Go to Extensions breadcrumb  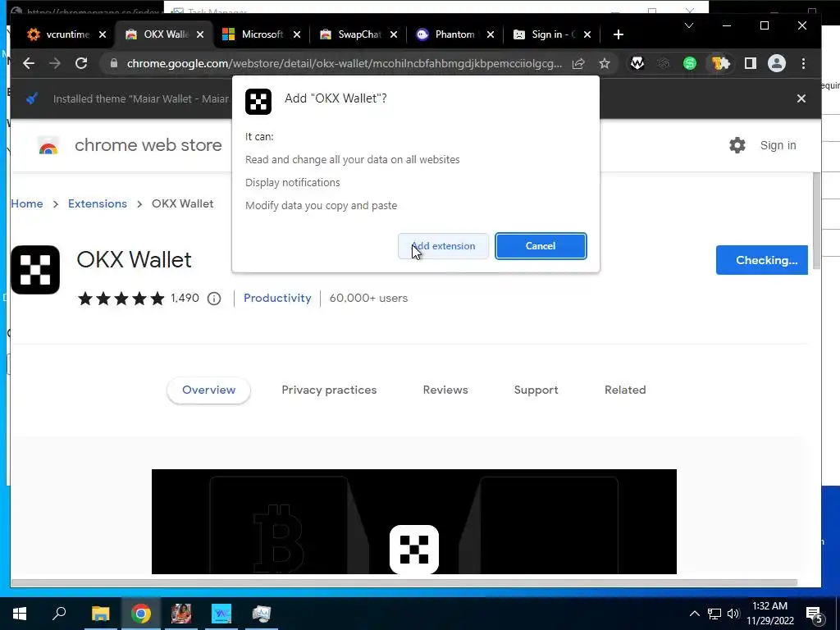point(98,203)
